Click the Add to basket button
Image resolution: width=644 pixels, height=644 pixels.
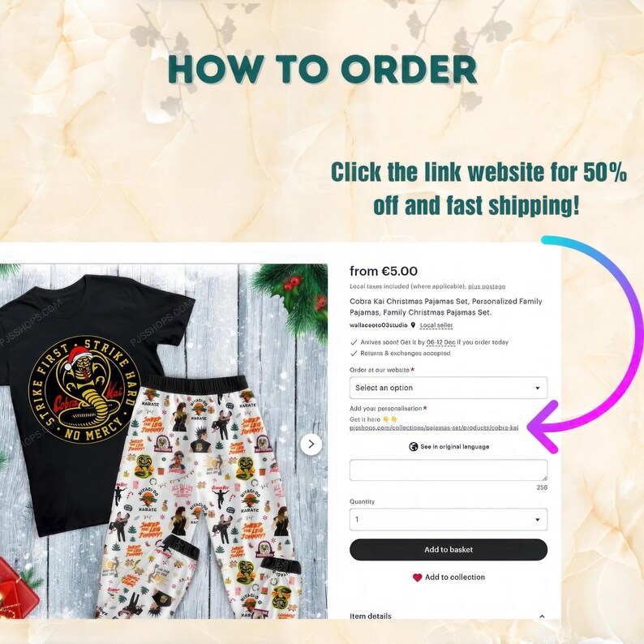click(449, 550)
